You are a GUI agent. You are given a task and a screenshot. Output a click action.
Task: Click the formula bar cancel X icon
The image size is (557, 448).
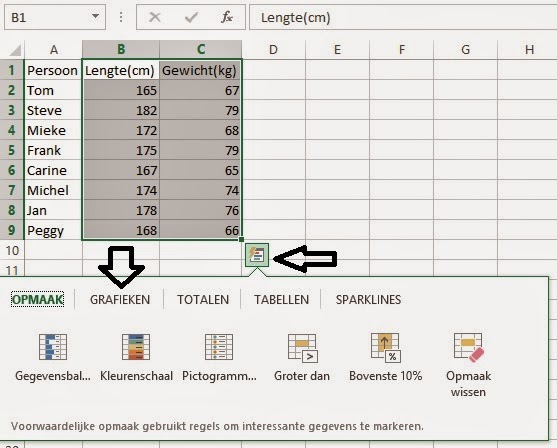155,17
